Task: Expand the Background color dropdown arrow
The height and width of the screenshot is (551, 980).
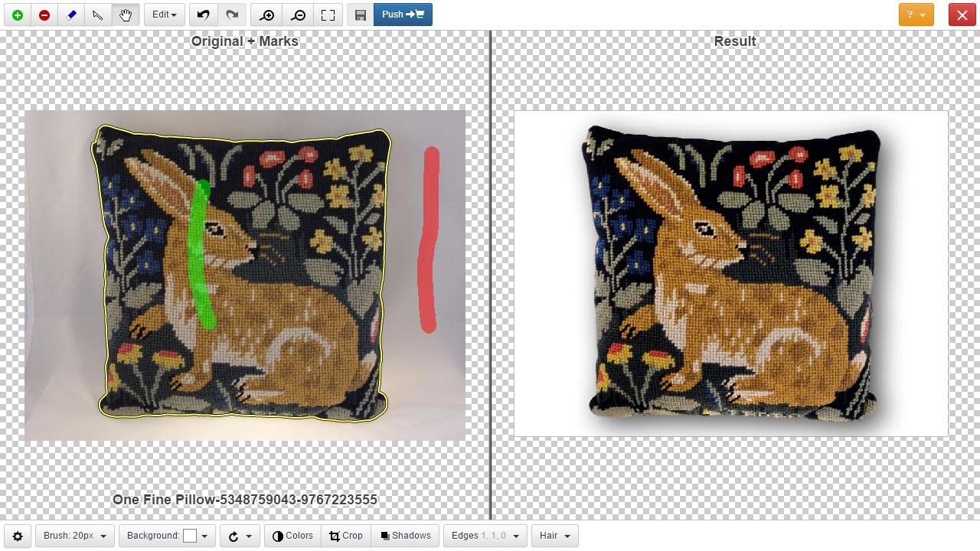Action: click(204, 536)
